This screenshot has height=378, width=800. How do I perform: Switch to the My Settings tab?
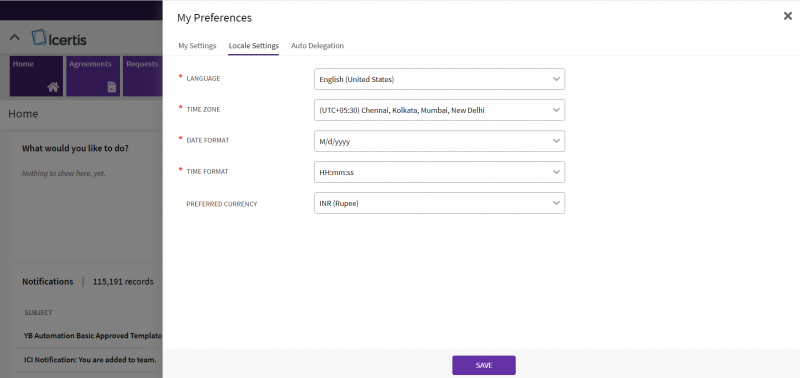pos(197,45)
